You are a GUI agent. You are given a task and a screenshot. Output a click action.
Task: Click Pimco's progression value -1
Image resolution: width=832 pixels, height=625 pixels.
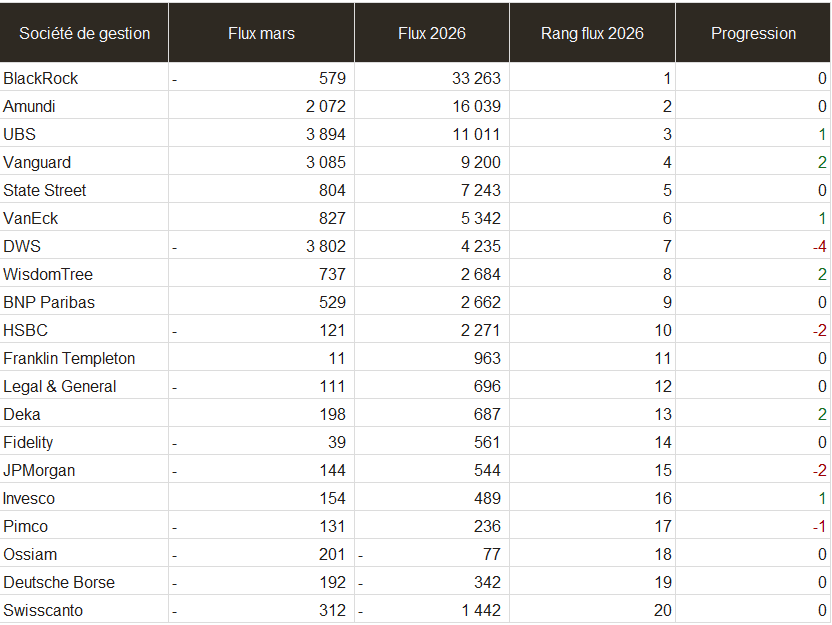[819, 527]
